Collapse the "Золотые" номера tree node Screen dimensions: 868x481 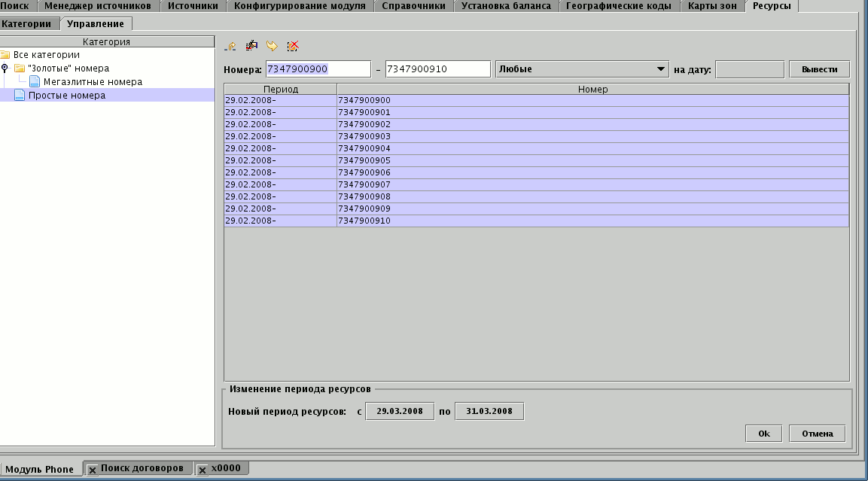click(x=5, y=68)
